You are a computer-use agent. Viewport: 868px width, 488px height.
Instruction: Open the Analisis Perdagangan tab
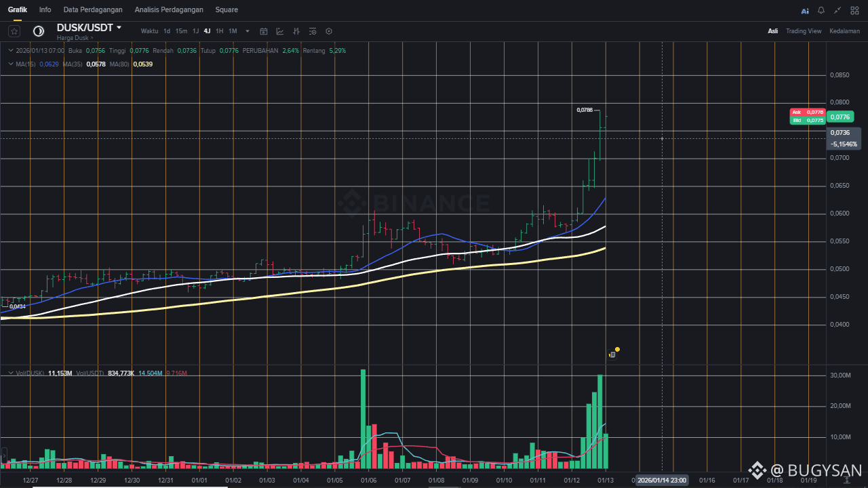(169, 10)
